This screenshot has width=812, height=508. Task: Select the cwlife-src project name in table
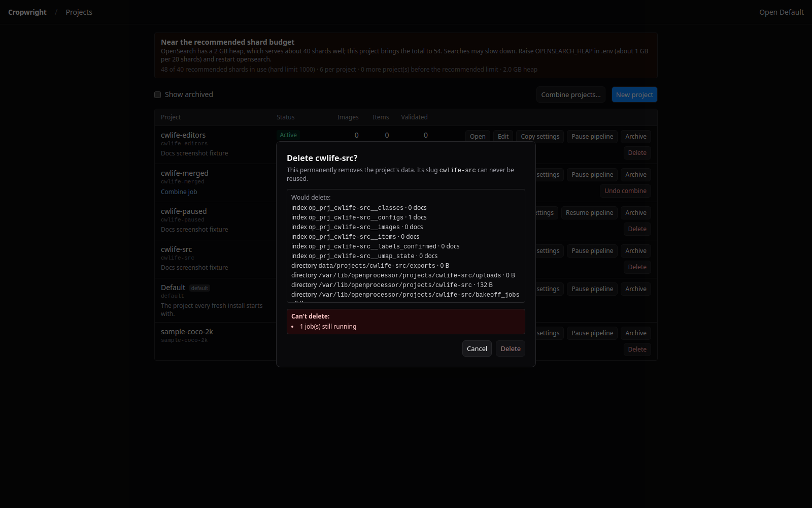176,249
